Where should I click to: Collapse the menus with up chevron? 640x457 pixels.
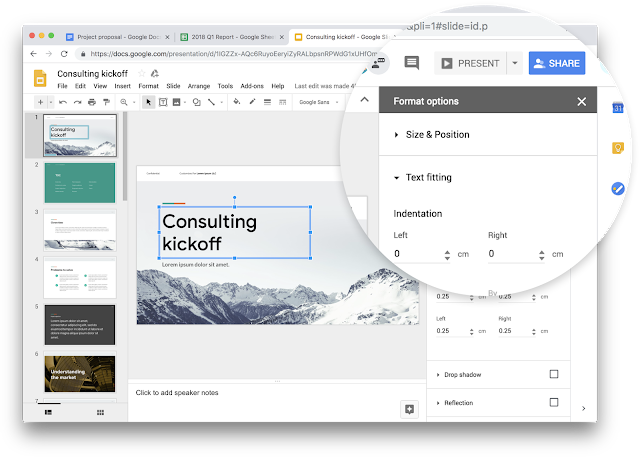click(x=364, y=99)
